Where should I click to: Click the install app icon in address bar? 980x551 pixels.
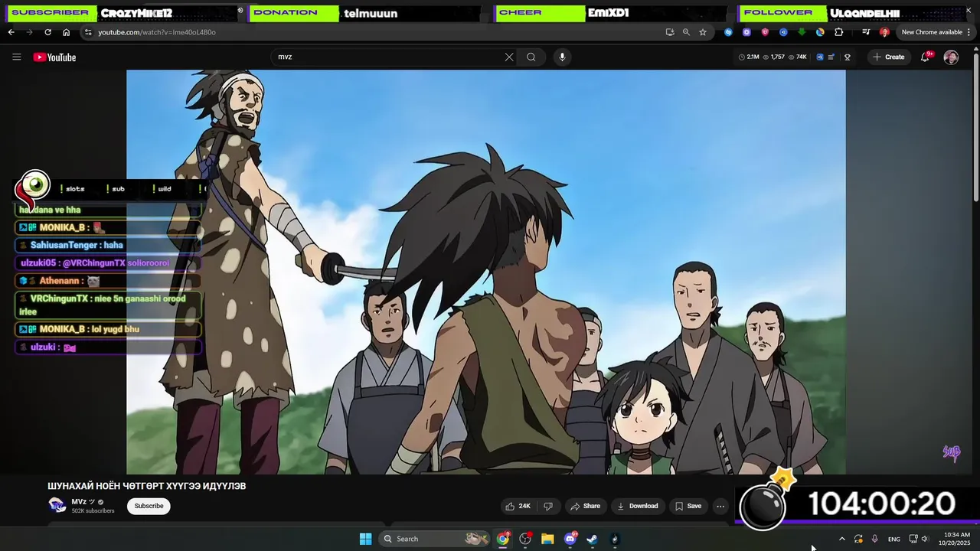(670, 32)
